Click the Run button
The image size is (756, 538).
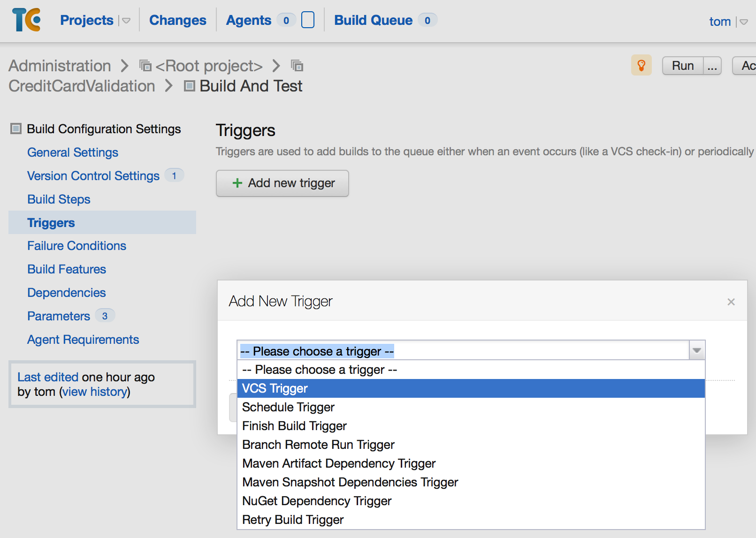point(682,65)
